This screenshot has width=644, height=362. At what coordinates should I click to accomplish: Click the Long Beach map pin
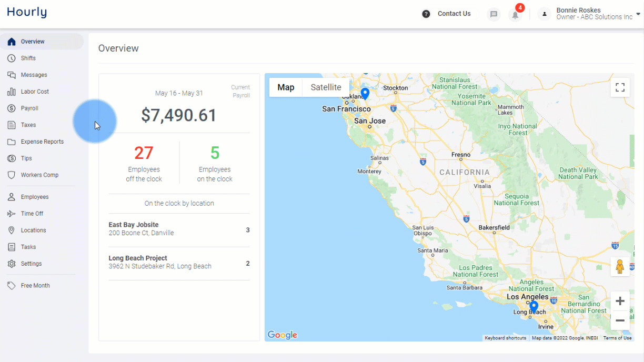pos(534,307)
